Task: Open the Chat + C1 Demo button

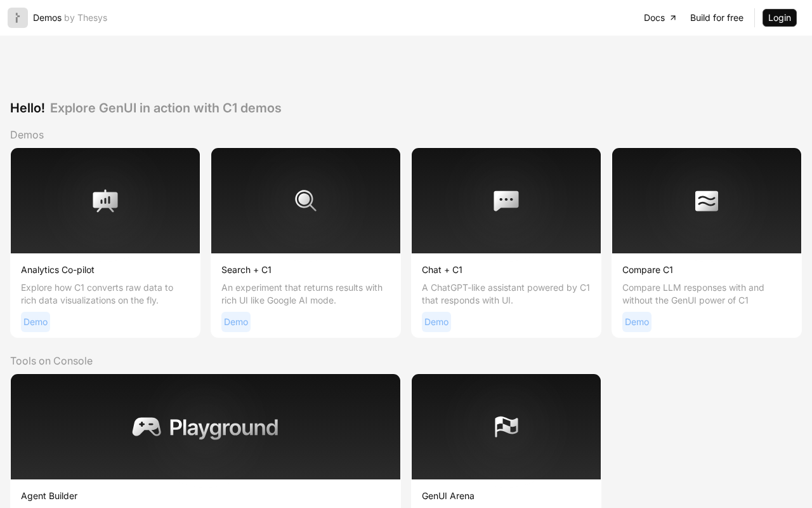Action: coord(436,322)
